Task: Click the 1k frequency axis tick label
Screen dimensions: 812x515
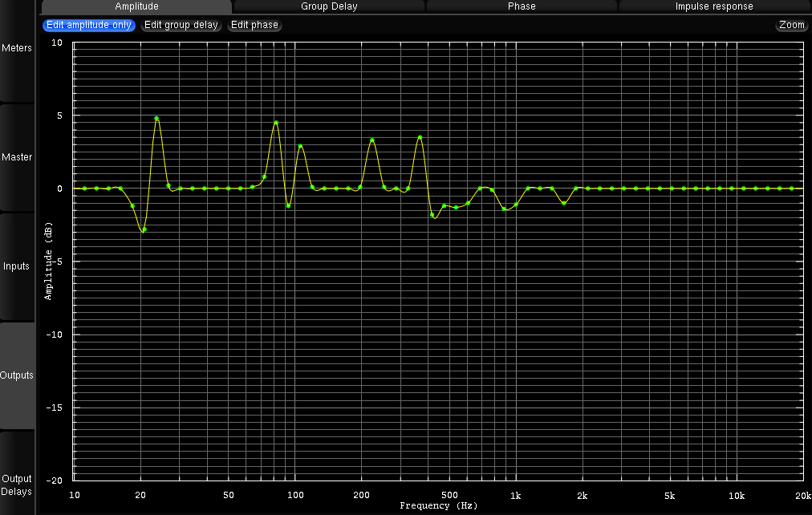Action: (x=515, y=496)
